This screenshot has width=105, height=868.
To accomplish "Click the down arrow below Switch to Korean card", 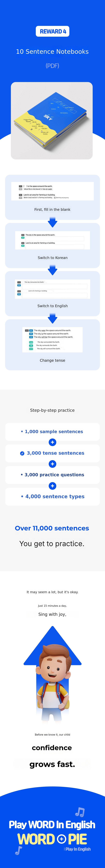I will pyautogui.click(x=53, y=270).
